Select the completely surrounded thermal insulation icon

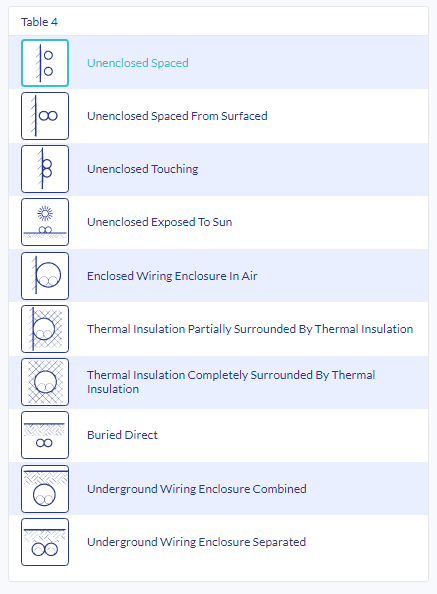tap(45, 382)
